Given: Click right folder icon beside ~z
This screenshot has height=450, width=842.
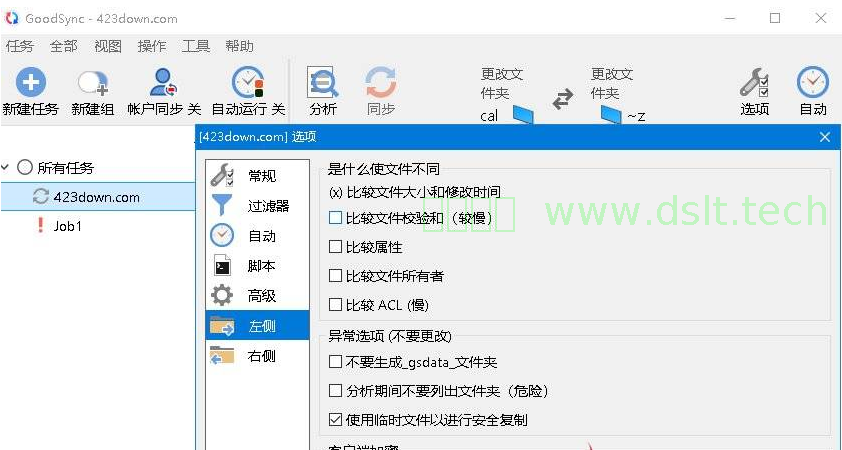Looking at the screenshot, I should point(611,114).
